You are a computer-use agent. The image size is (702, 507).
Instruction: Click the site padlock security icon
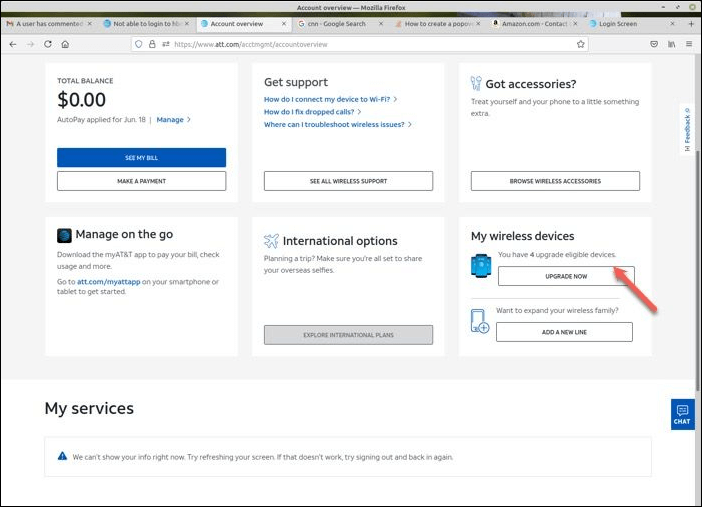152,44
